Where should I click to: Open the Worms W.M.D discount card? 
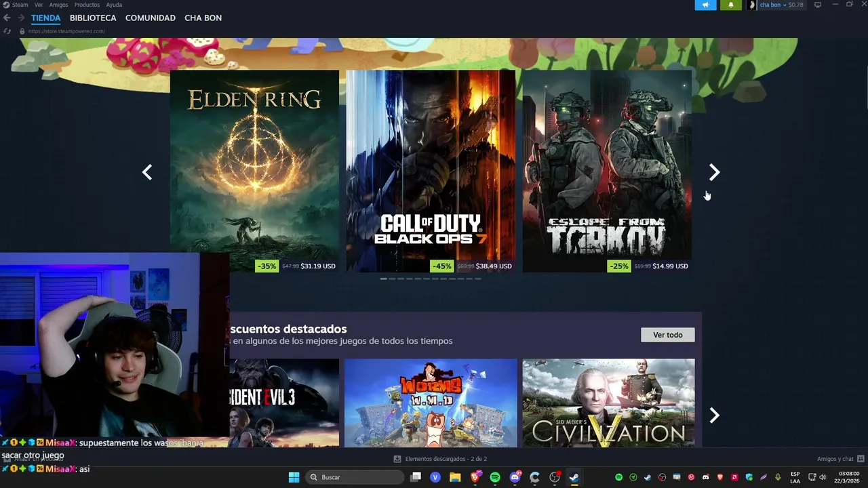pyautogui.click(x=431, y=403)
